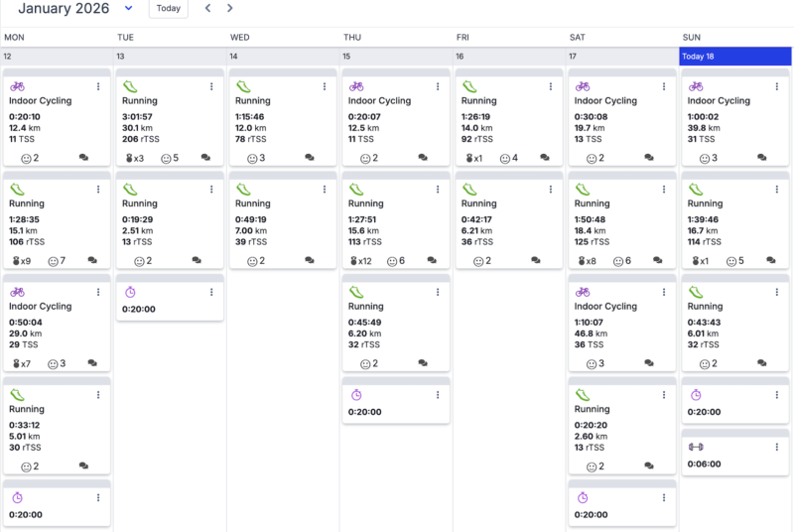
Task: Select the Today 18 day header
Action: pos(735,57)
